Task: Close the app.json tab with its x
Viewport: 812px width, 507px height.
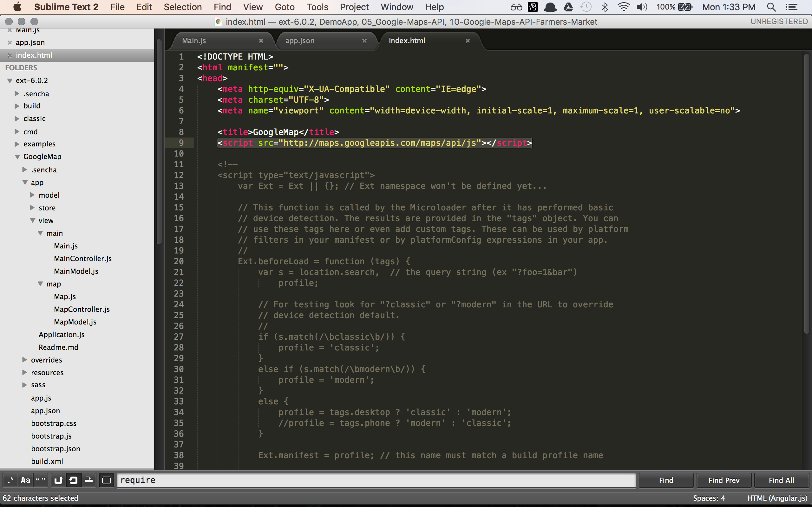Action: pyautogui.click(x=364, y=41)
